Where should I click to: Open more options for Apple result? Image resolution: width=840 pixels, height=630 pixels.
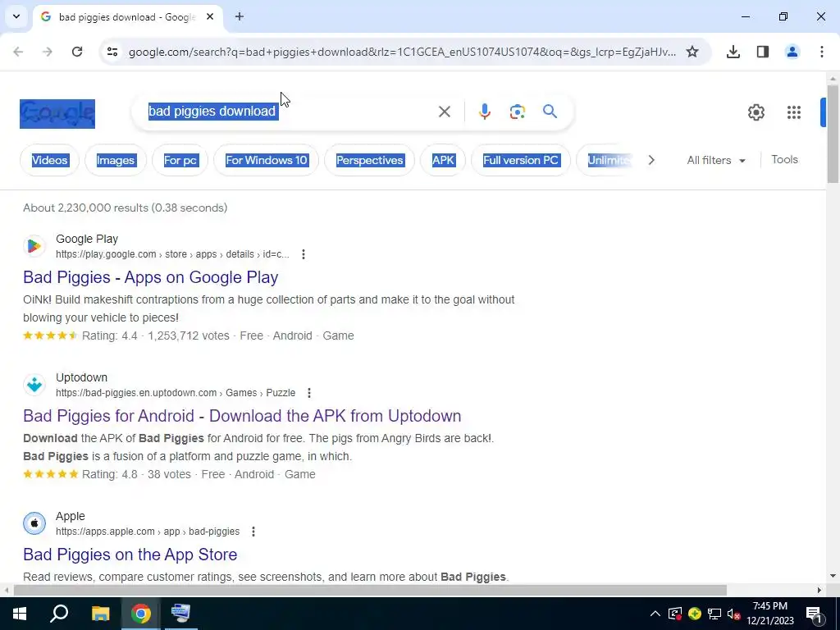tap(253, 532)
